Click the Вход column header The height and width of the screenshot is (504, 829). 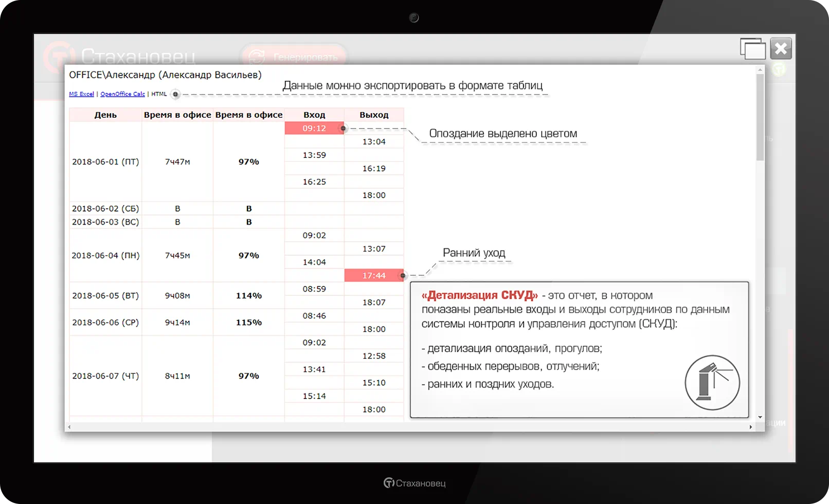pyautogui.click(x=314, y=115)
